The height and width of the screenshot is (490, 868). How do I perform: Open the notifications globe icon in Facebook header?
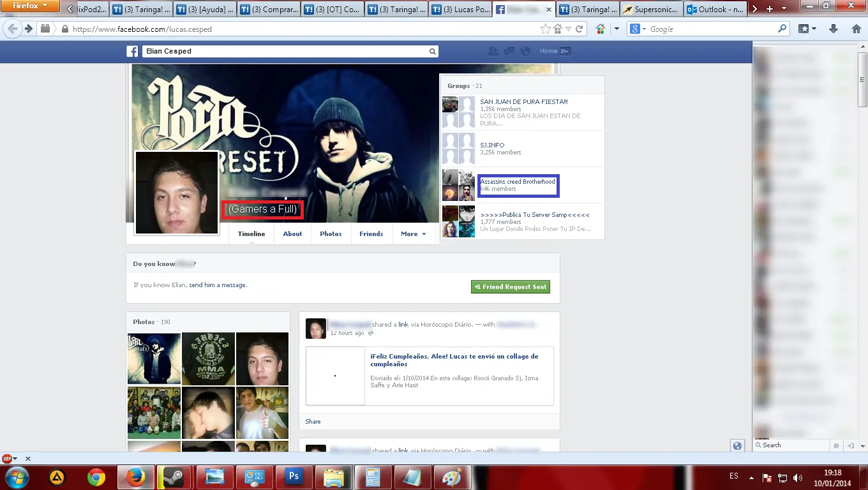click(x=525, y=51)
